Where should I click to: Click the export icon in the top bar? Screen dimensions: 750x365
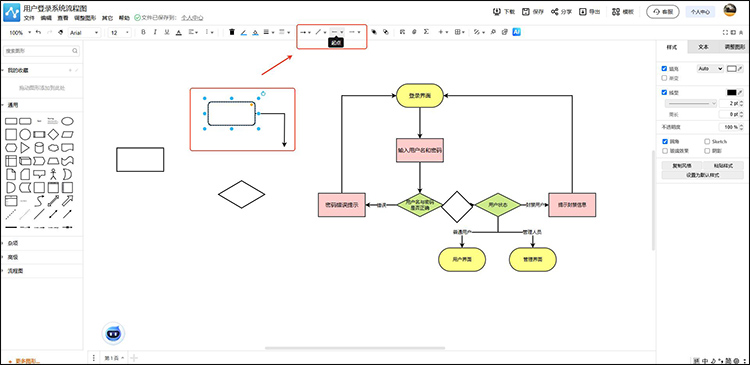coord(583,11)
